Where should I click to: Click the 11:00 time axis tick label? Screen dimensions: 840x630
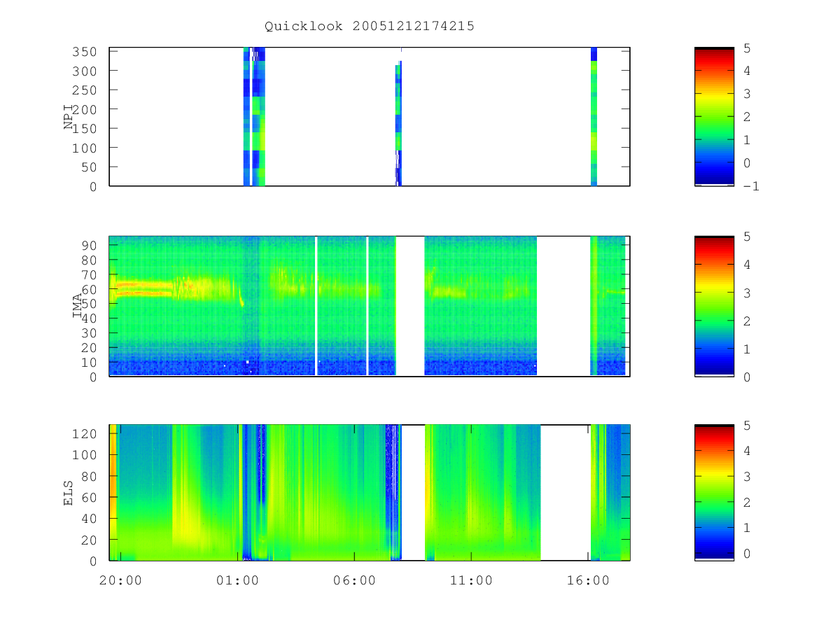(471, 580)
